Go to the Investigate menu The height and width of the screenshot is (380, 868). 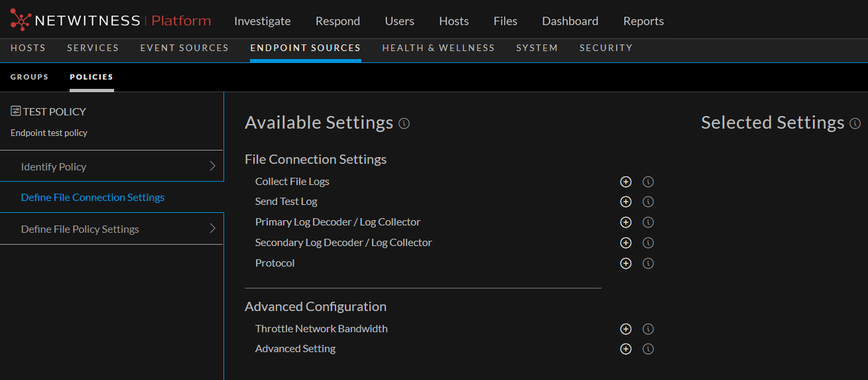point(262,21)
